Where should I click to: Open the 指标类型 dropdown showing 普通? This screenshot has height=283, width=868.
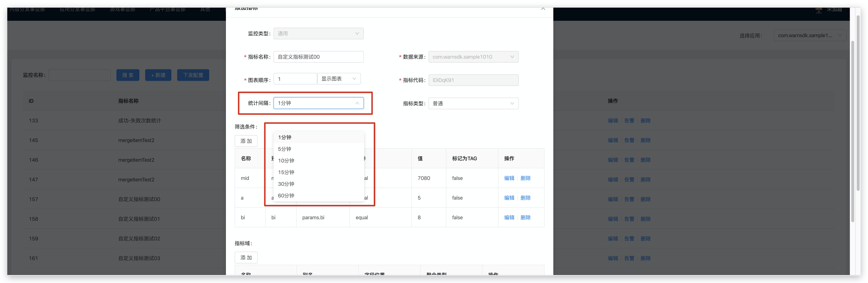[473, 104]
